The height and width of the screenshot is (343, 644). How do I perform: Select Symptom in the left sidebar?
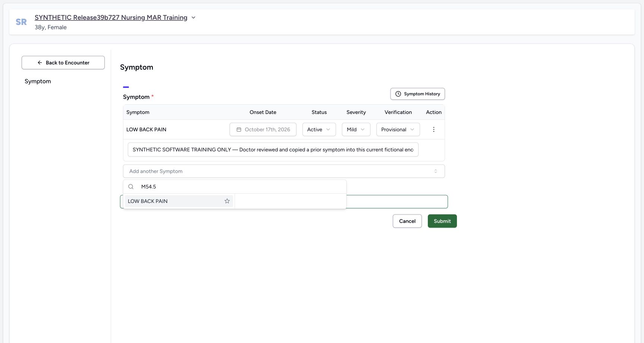[38, 81]
